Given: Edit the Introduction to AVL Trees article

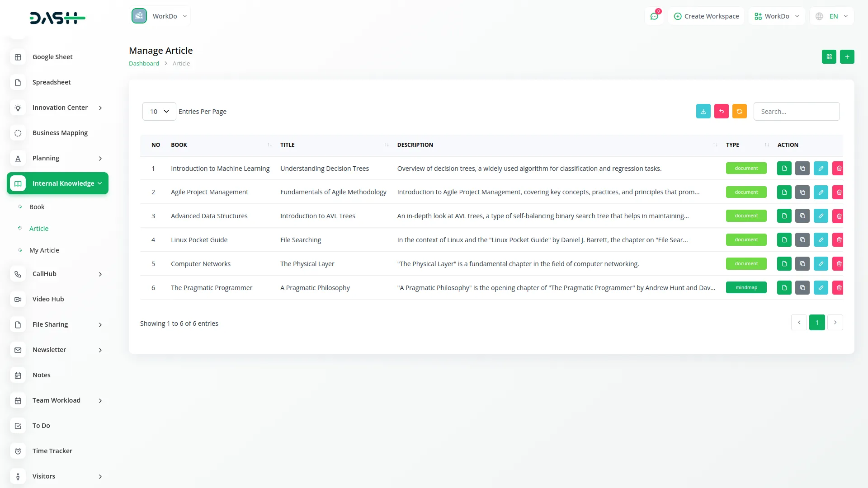Looking at the screenshot, I should coord(821,216).
